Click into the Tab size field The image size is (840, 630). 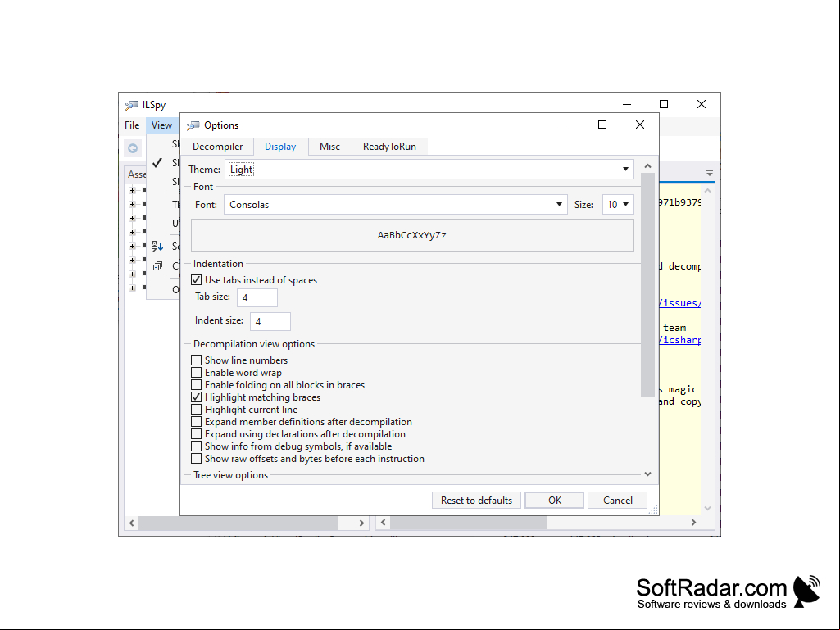tap(257, 298)
